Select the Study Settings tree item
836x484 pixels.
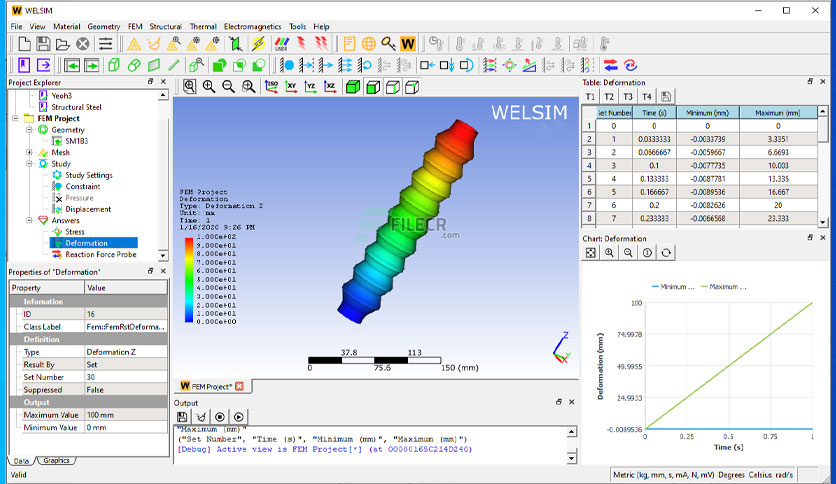point(89,175)
